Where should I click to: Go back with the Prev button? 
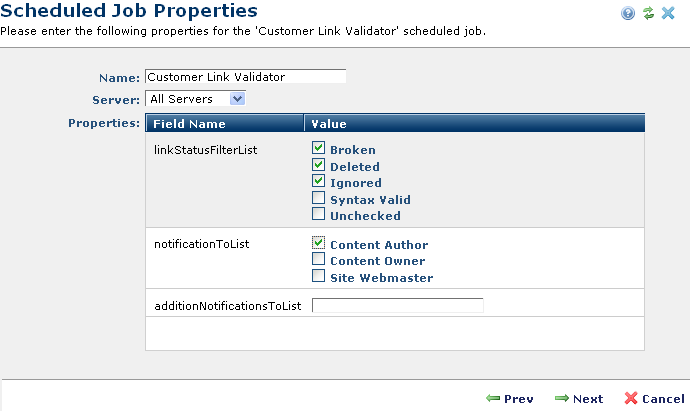pos(509,398)
